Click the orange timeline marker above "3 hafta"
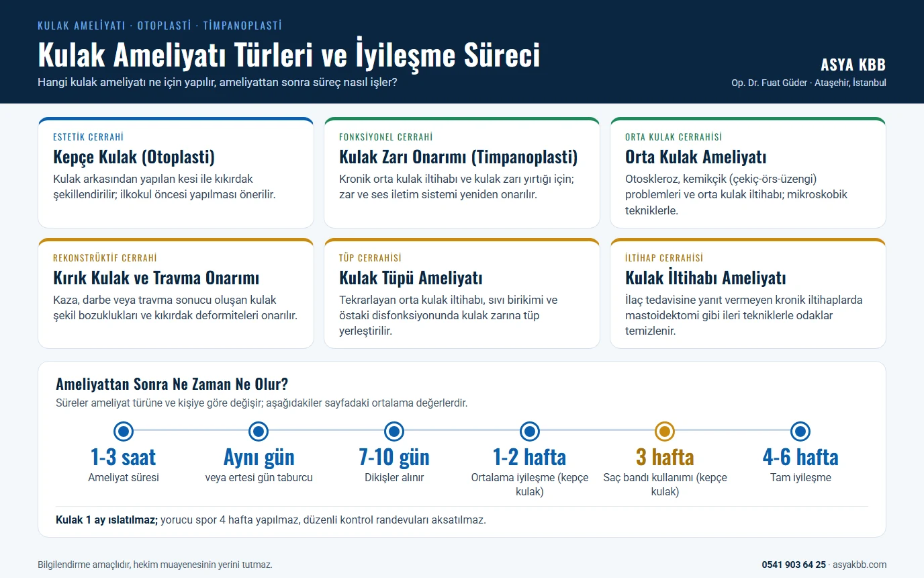This screenshot has height=578, width=924. (x=665, y=431)
